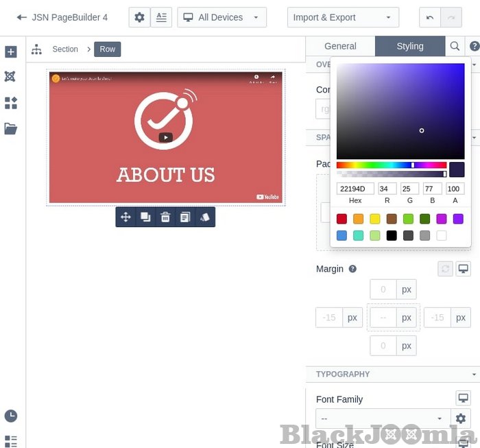The height and width of the screenshot is (448, 480).
Task: Click the undo arrow button
Action: pyautogui.click(x=430, y=17)
